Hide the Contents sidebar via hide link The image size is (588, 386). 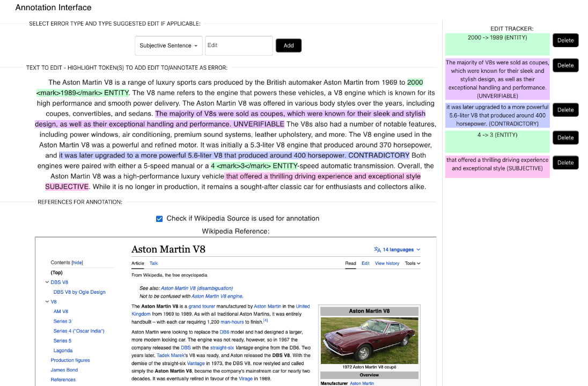point(77,263)
